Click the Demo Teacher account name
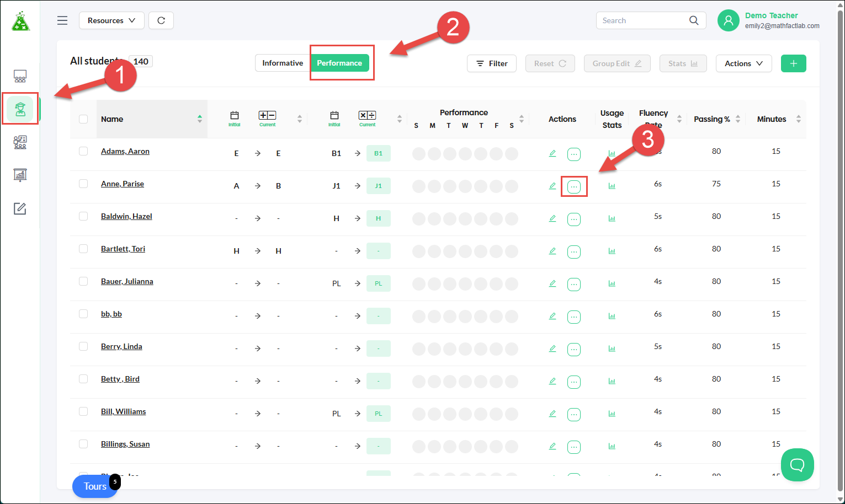Image resolution: width=845 pixels, height=504 pixels. [x=772, y=15]
